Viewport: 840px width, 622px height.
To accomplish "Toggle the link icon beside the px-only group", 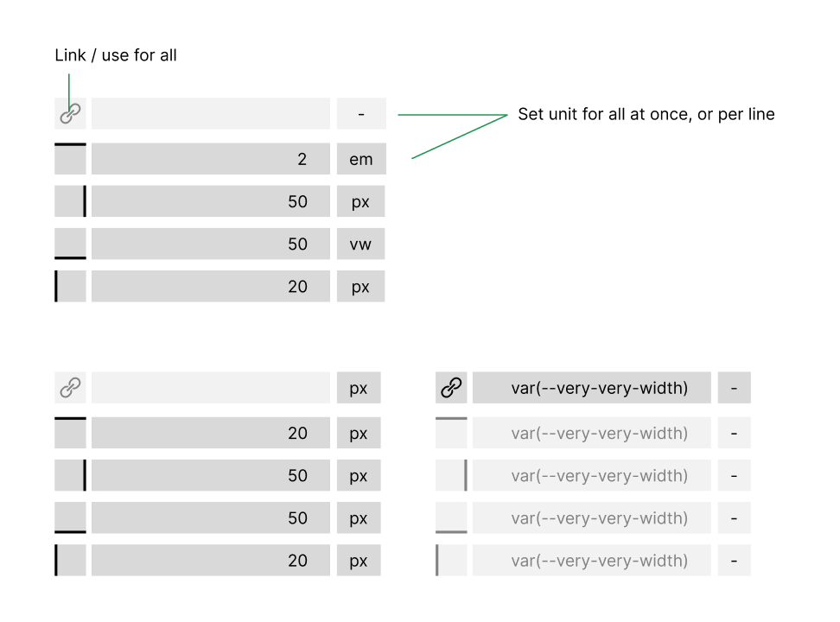I will tap(70, 387).
